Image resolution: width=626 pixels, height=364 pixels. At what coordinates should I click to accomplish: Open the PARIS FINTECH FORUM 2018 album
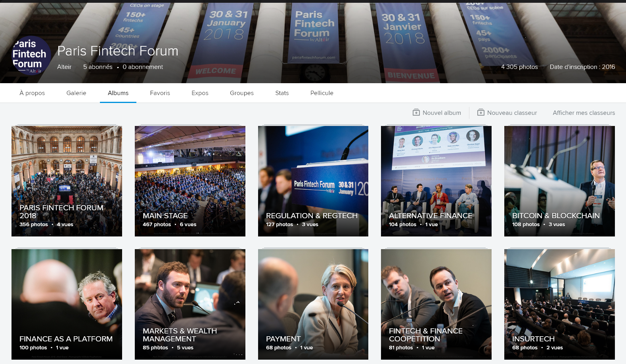point(67,181)
